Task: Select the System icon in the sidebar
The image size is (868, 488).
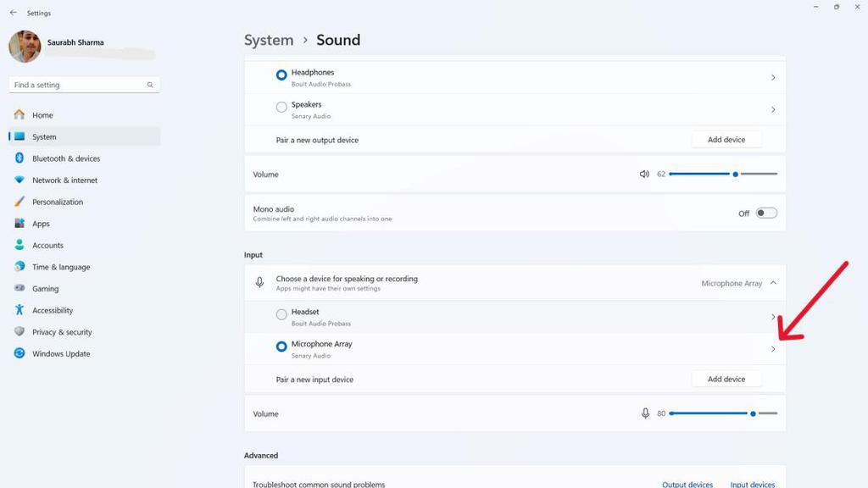Action: (19, 136)
